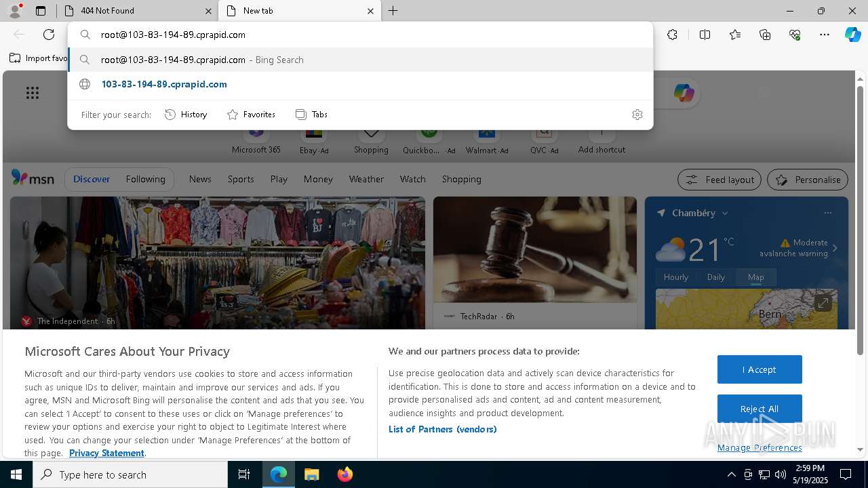Click the taskbar search box

coord(130,474)
